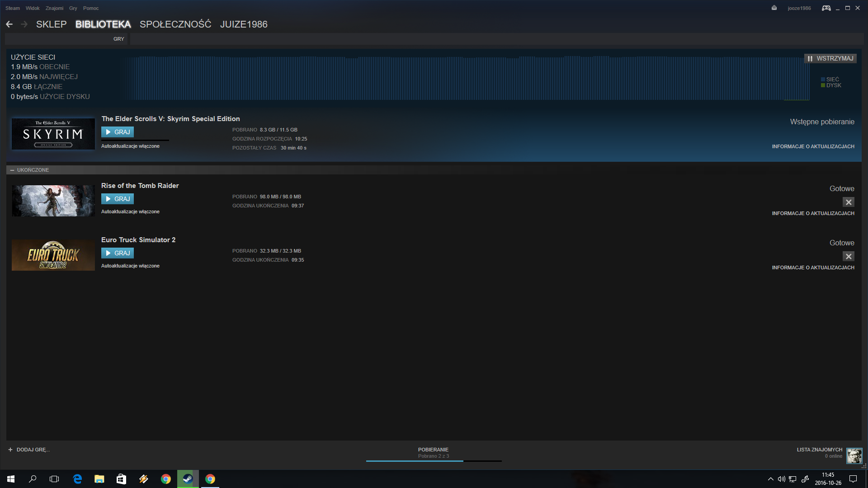Open volume control in system tray
The height and width of the screenshot is (488, 868).
click(x=781, y=479)
